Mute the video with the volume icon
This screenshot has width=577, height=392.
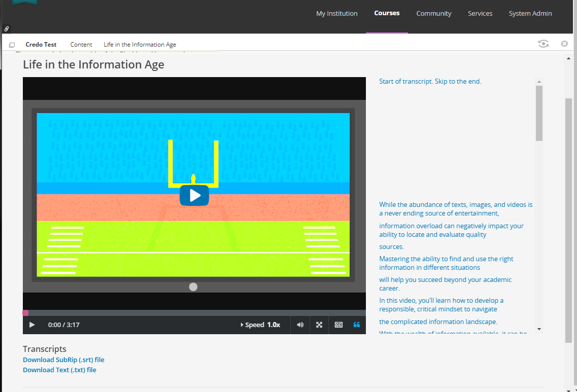click(300, 325)
